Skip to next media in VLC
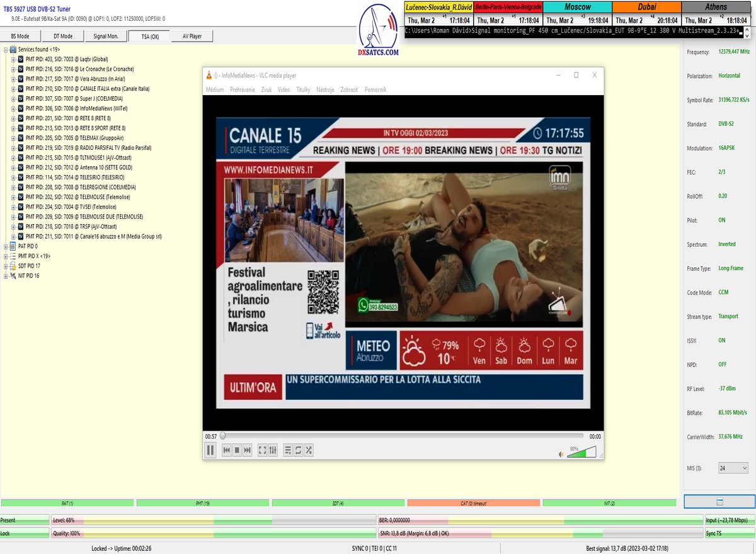This screenshot has height=554, width=756. [x=248, y=450]
